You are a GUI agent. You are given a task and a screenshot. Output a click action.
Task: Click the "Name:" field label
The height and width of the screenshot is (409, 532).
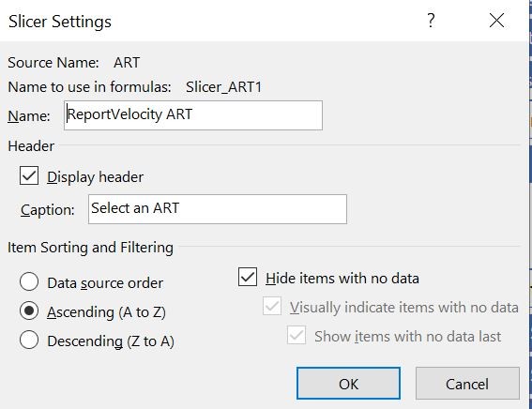(x=29, y=116)
